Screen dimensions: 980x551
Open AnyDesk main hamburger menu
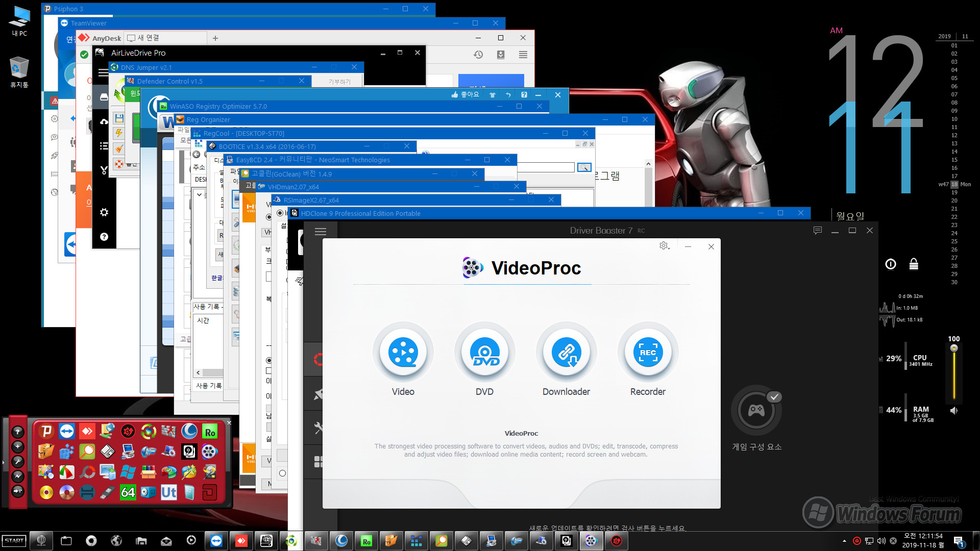523,55
